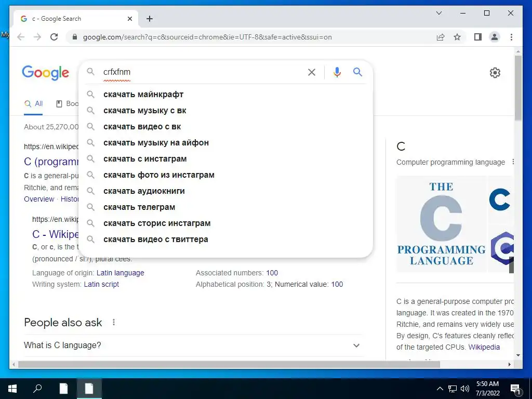Open Chrome three-dot menu
This screenshot has height=399, width=532.
(511, 37)
